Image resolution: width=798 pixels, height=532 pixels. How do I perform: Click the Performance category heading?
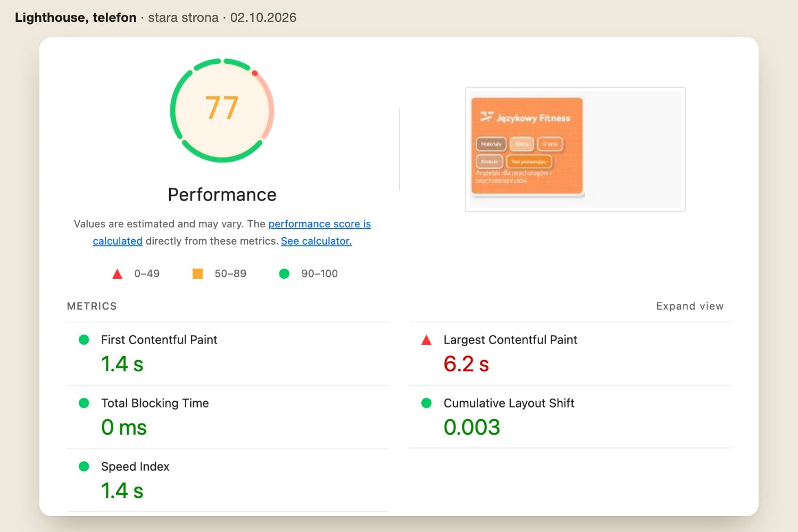[222, 195]
